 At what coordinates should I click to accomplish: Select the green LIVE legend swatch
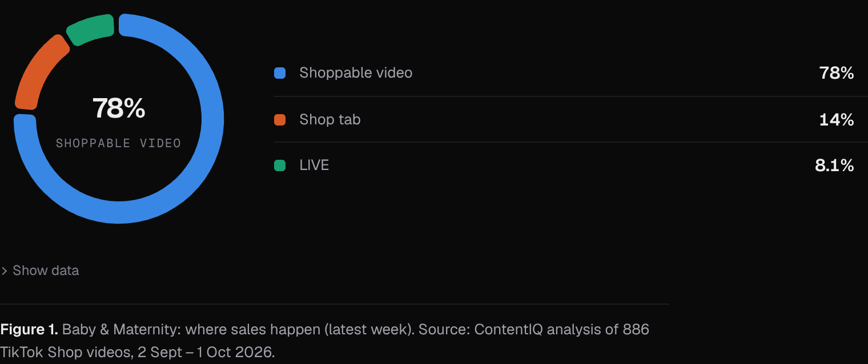coord(280,165)
